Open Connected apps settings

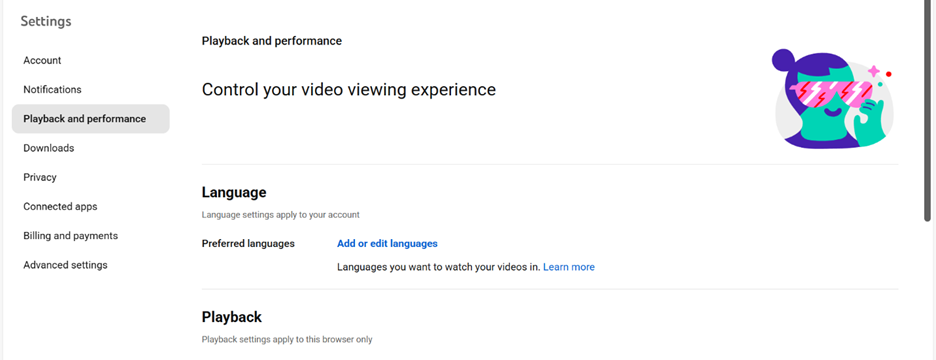click(60, 207)
